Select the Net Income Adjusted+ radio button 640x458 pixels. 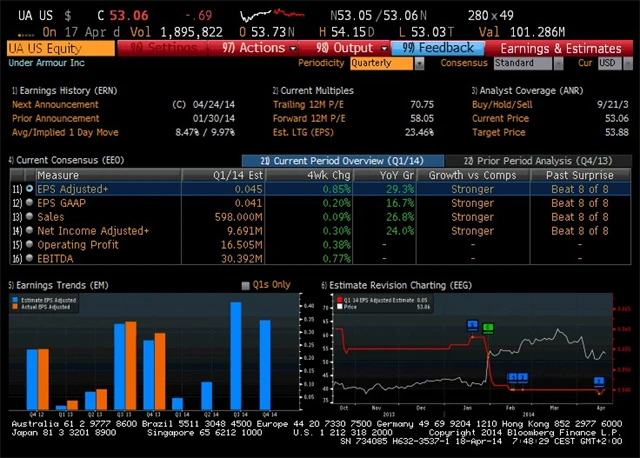[29, 230]
